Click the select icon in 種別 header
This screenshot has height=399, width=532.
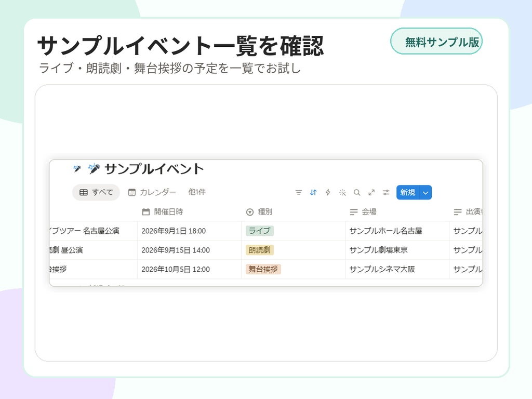250,212
